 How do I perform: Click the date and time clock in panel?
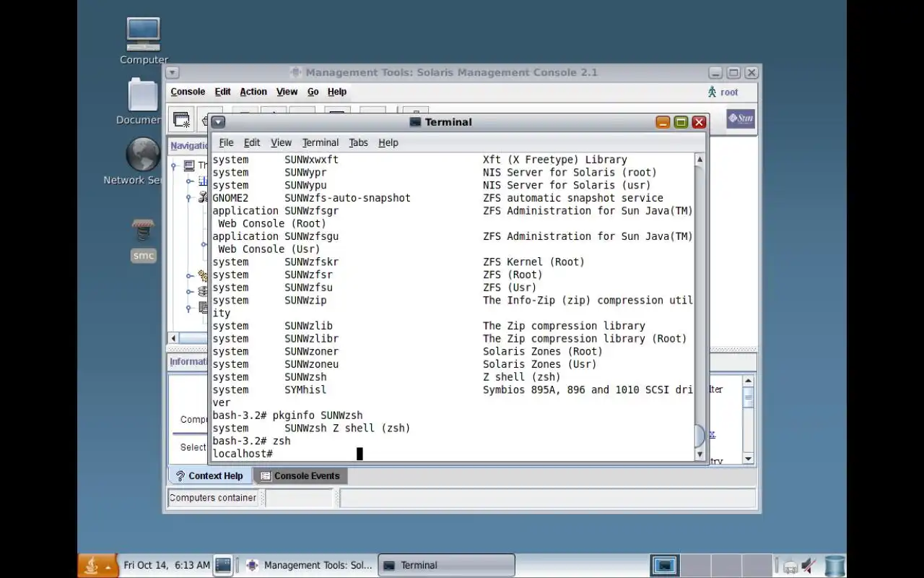167,565
